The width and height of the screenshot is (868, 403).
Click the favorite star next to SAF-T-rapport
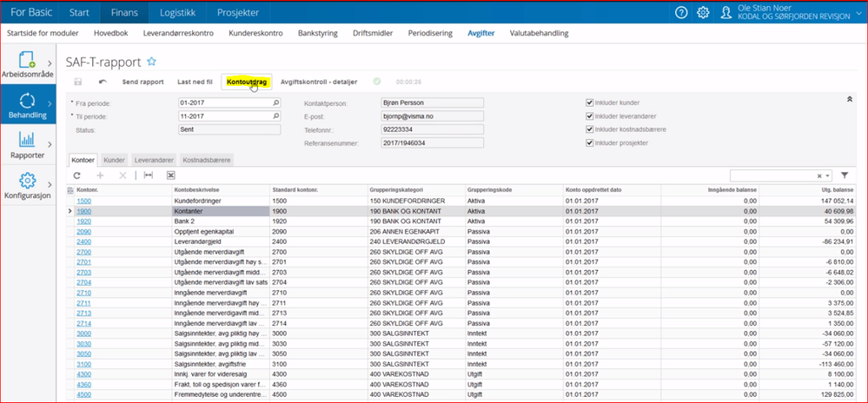[x=151, y=62]
